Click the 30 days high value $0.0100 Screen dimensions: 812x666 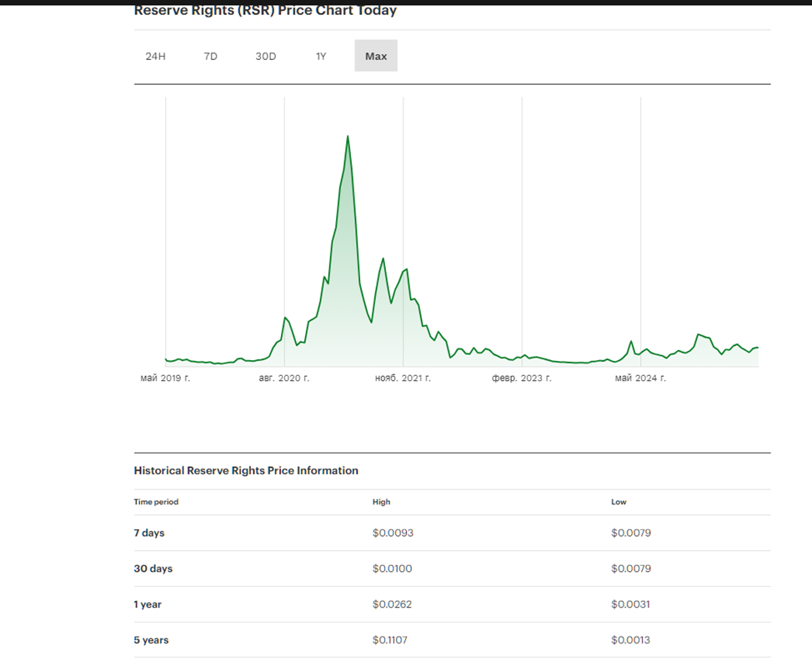click(392, 568)
